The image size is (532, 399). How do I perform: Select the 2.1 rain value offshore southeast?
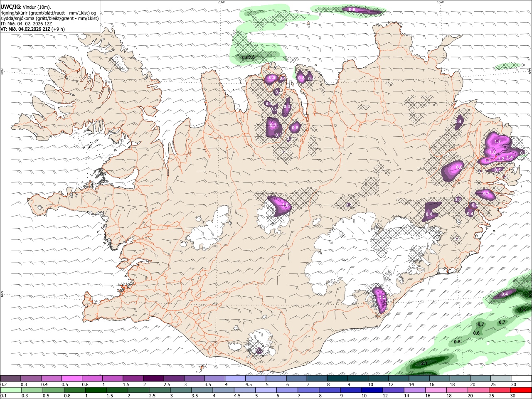[x=424, y=364]
